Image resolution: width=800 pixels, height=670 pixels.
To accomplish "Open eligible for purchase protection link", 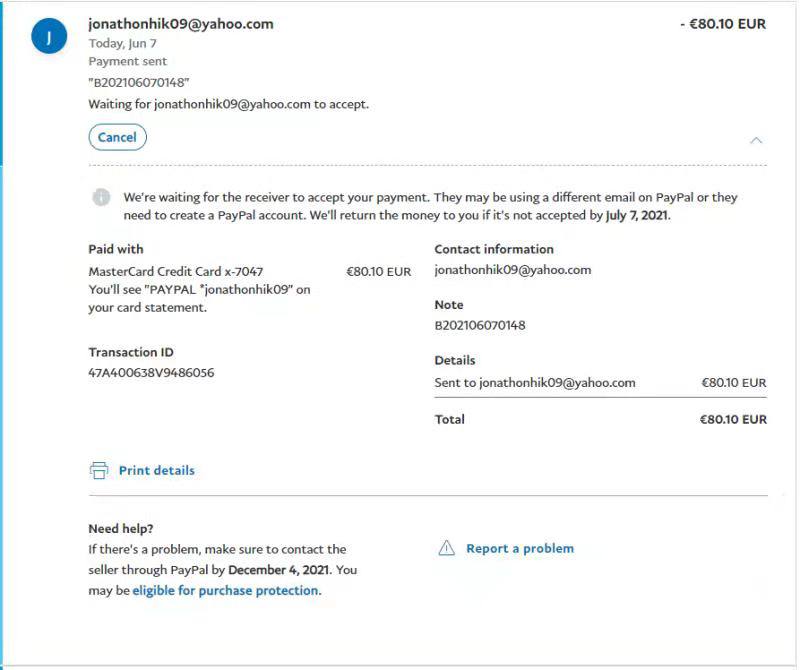I will [x=225, y=590].
